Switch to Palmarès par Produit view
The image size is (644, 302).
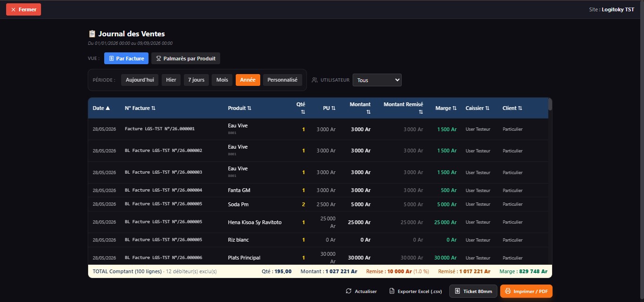186,59
